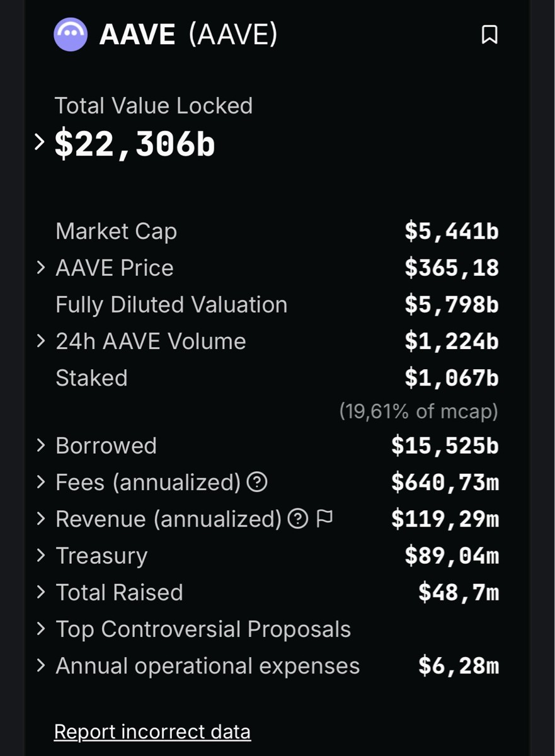The image size is (555, 756).
Task: Click the Staked value $1,067b
Action: (452, 378)
